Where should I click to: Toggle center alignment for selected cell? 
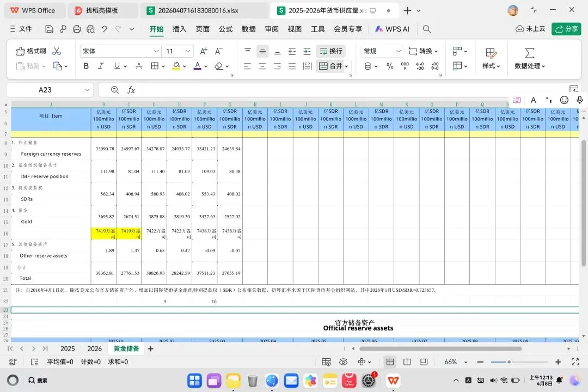point(262,66)
